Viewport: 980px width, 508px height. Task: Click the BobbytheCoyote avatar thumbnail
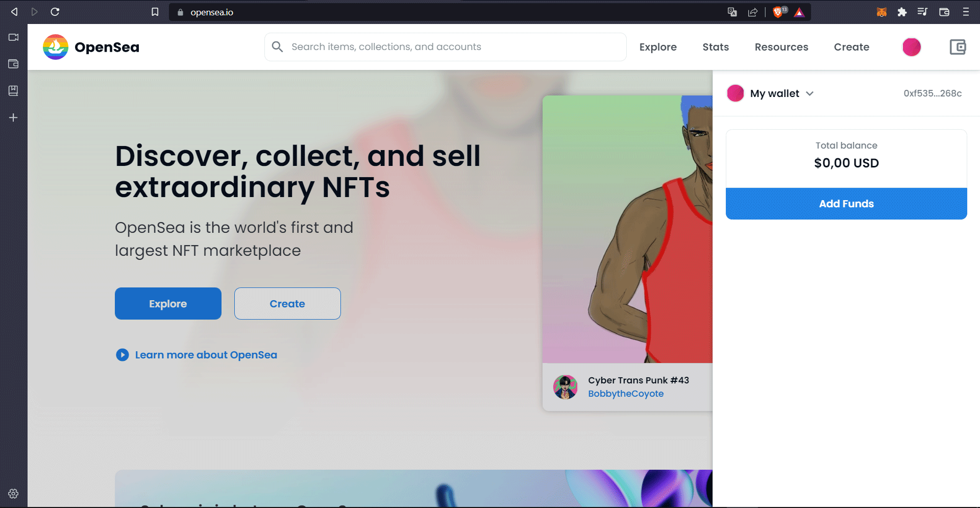pos(566,387)
